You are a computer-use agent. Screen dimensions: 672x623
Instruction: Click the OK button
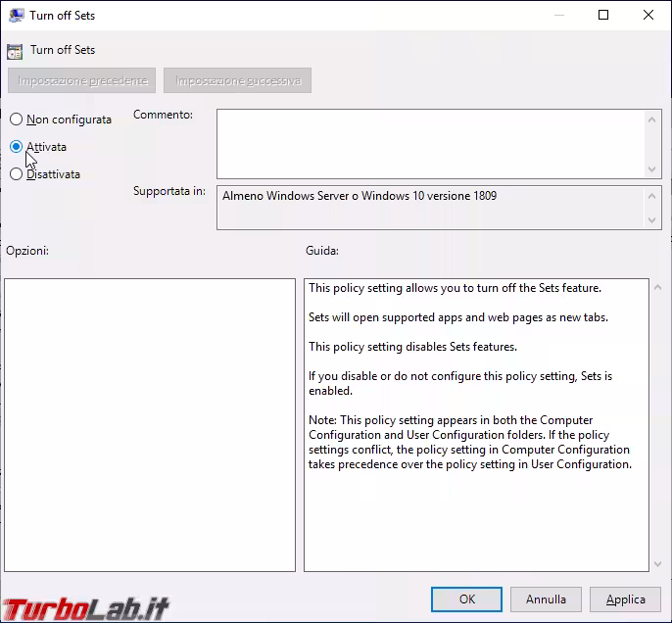(466, 599)
